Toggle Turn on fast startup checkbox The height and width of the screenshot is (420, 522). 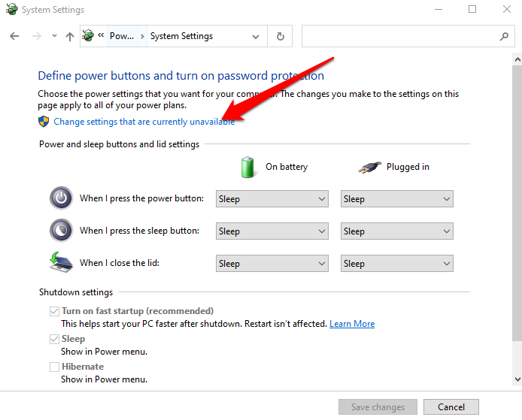[x=54, y=311]
